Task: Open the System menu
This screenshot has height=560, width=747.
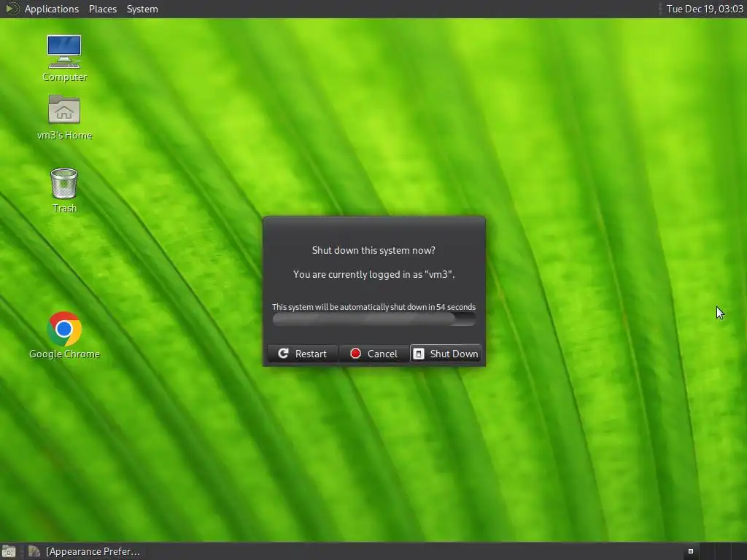Action: point(142,9)
